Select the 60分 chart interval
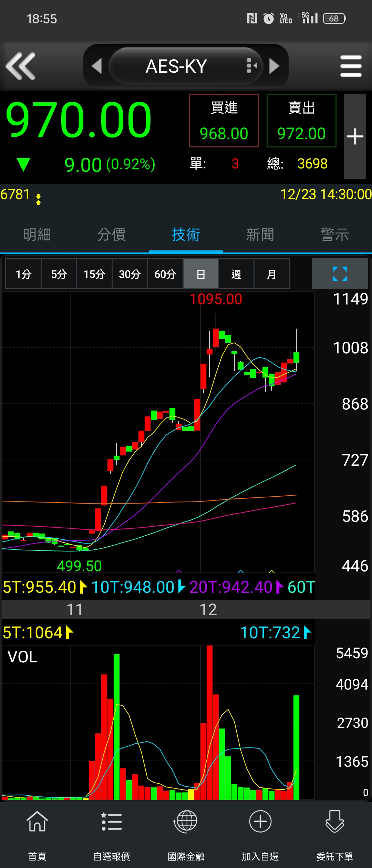This screenshot has width=372, height=868. pos(165,274)
